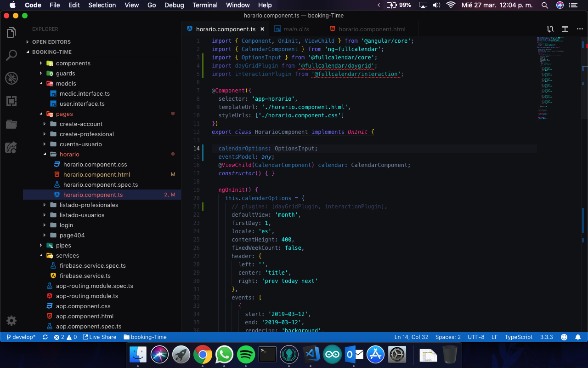588x368 pixels.
Task: Click the synchronize changes icon in status bar
Action: point(45,337)
